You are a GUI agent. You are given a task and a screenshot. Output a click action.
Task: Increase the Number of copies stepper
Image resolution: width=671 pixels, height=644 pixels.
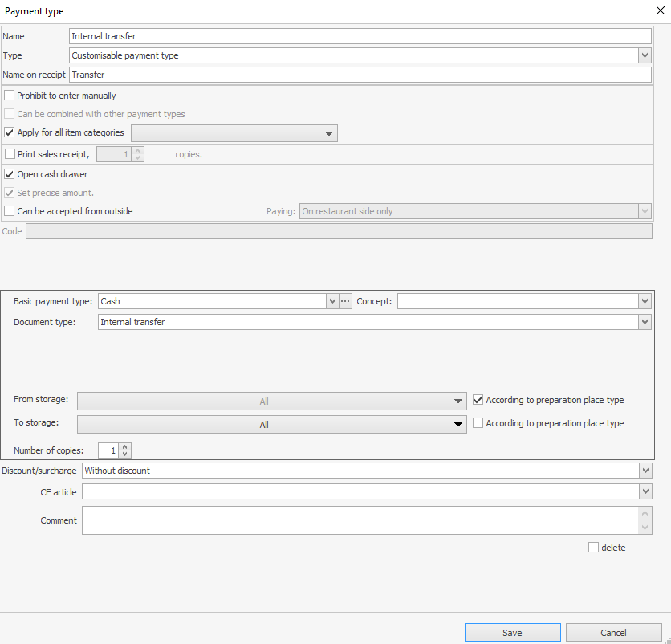(124, 447)
